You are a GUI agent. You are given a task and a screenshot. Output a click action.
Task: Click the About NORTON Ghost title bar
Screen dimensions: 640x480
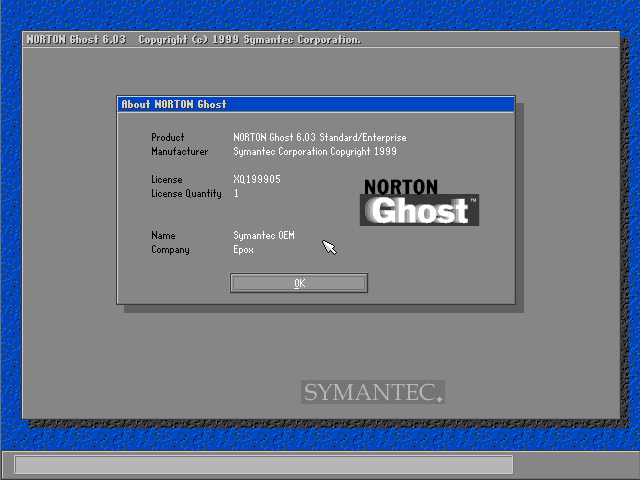point(316,104)
